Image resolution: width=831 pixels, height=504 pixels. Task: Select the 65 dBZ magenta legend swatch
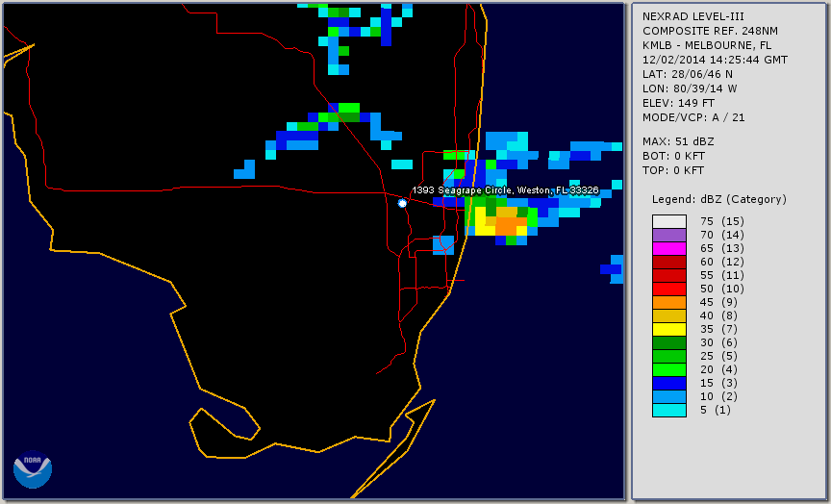click(669, 248)
